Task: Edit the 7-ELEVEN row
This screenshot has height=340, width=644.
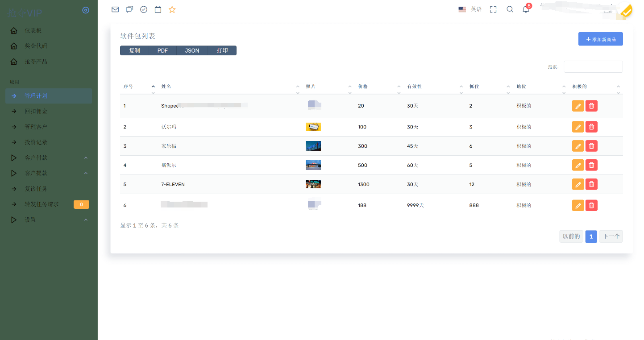Action: (x=578, y=184)
